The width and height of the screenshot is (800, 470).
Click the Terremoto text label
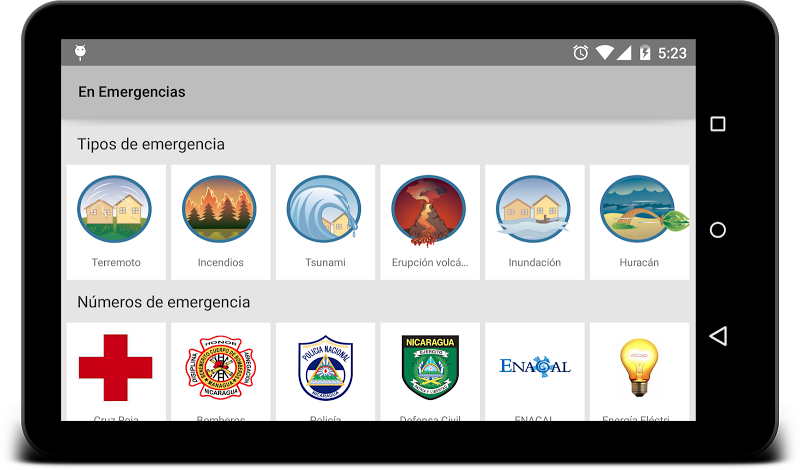click(x=116, y=262)
